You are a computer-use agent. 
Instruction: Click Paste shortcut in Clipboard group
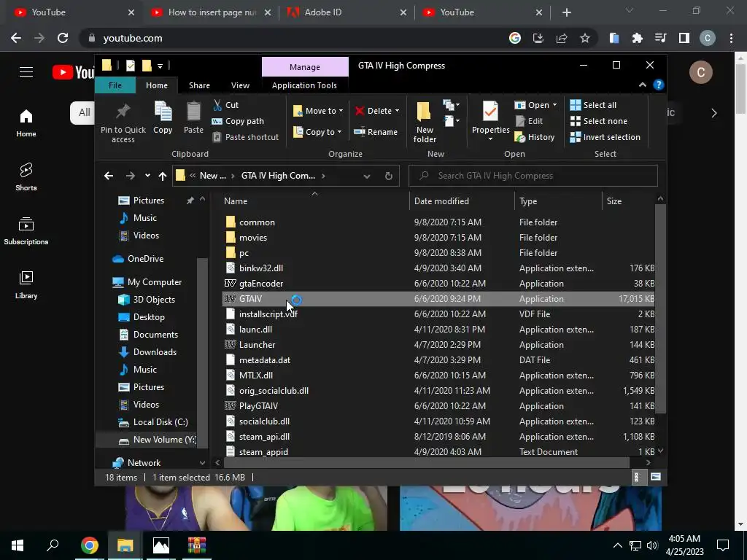tap(245, 137)
